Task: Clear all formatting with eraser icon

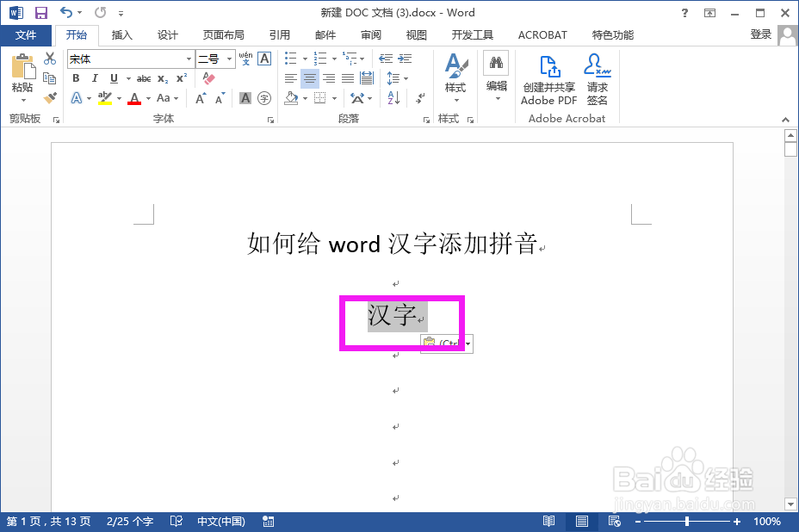Action: pos(208,78)
